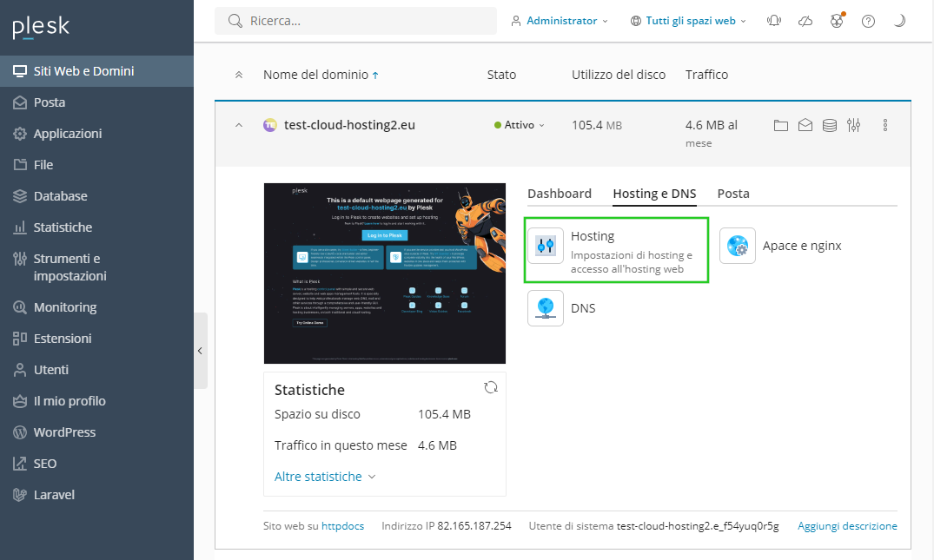Open the help question mark icon

tap(869, 21)
